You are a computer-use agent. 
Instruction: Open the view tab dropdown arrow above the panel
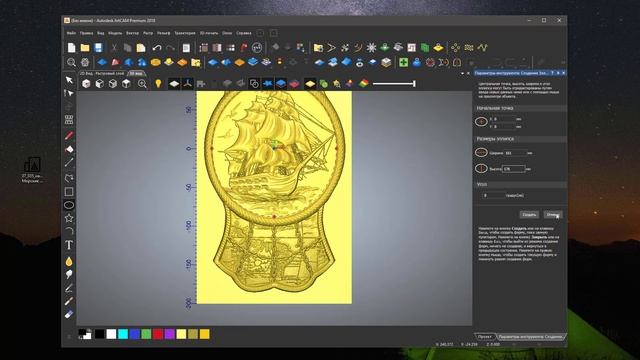click(462, 73)
